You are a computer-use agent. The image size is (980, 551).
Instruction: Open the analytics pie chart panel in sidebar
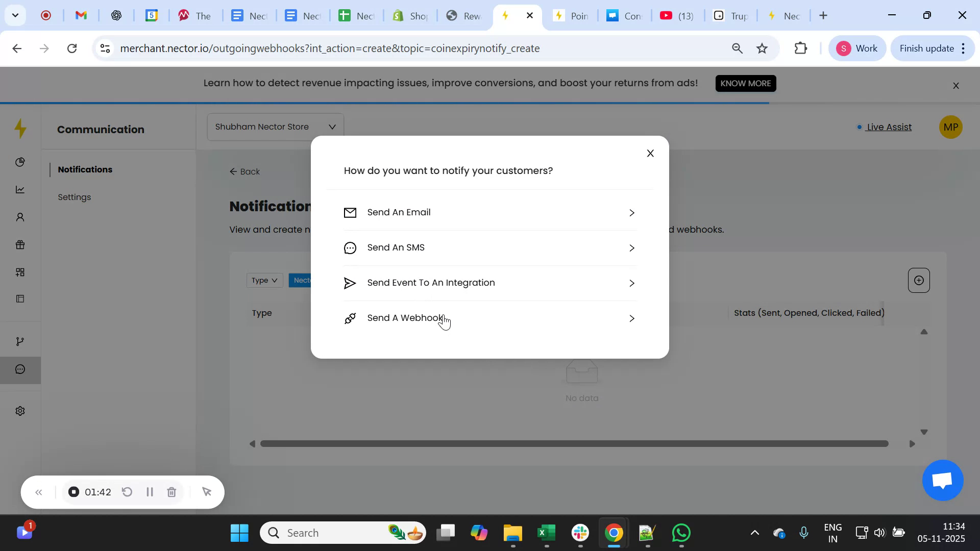[x=20, y=162]
